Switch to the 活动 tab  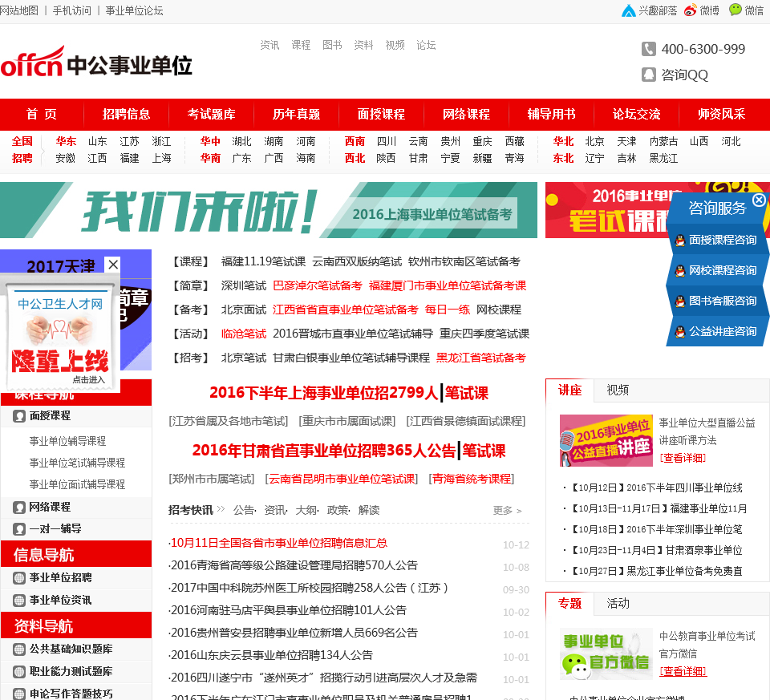pyautogui.click(x=618, y=603)
